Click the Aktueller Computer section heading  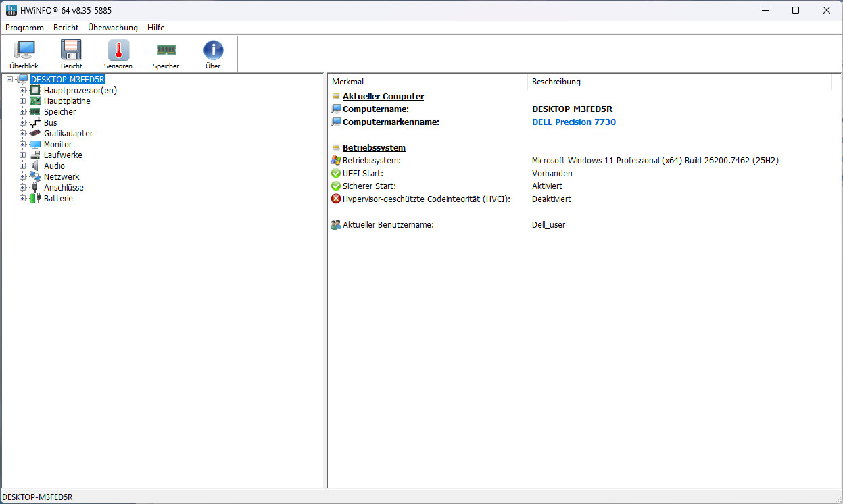click(383, 97)
